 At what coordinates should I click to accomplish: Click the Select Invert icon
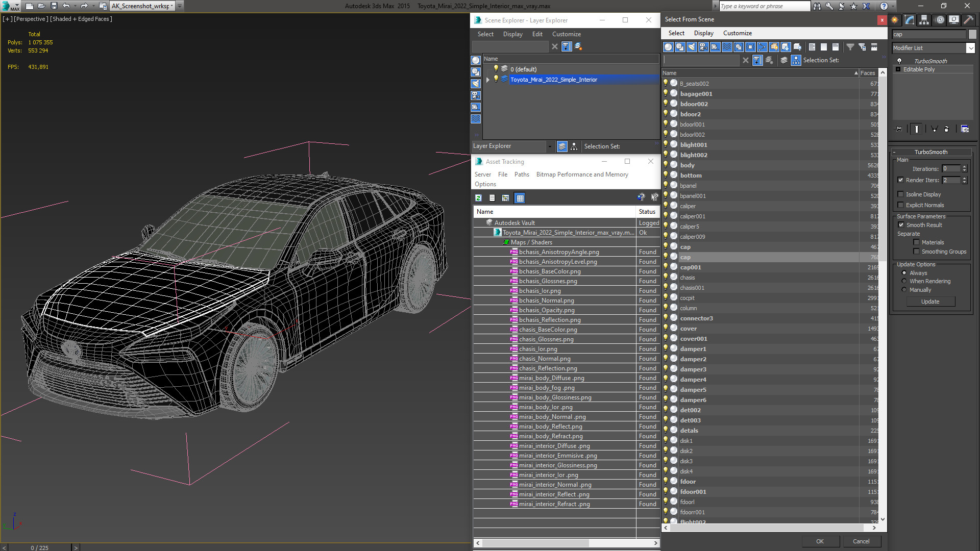coord(836,47)
